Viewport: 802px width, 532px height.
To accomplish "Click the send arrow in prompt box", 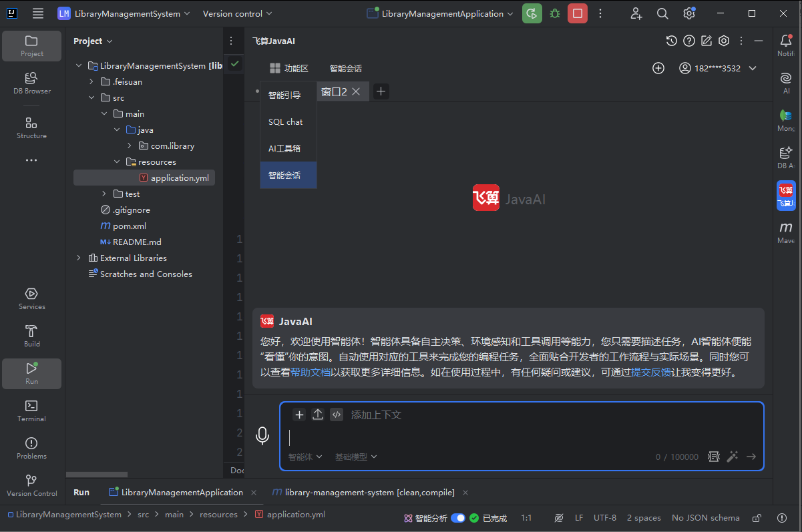I will click(751, 457).
